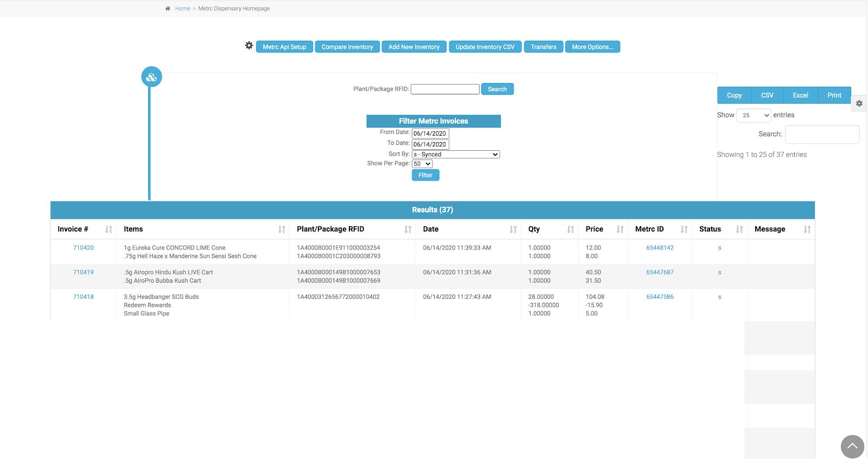Open the settings gear beside Metrc Api Setup

(249, 46)
